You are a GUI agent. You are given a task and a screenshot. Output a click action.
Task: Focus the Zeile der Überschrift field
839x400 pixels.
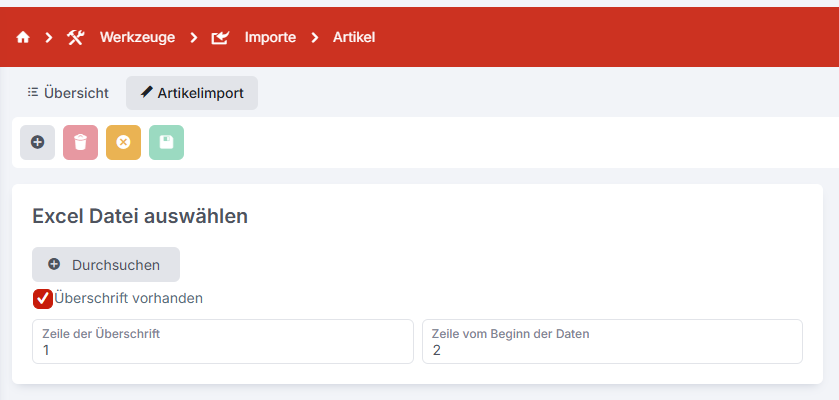click(x=222, y=342)
